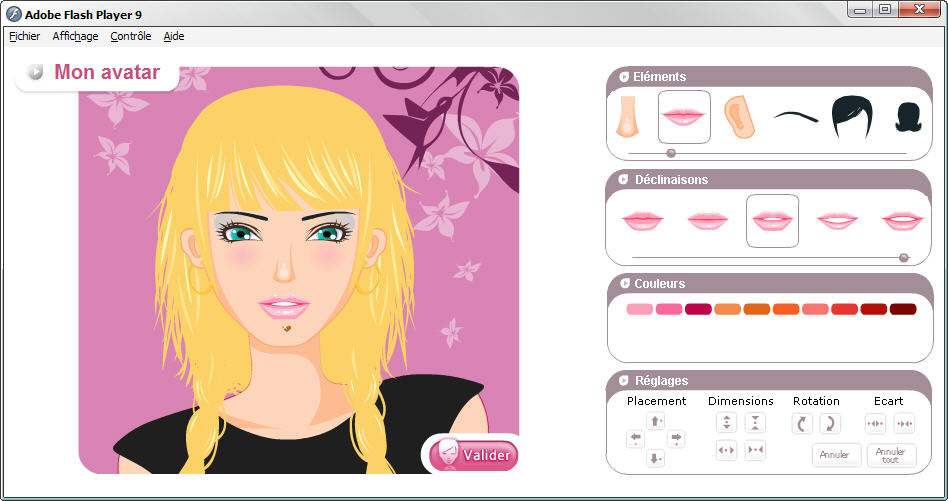Validate the avatar with Valider
This screenshot has width=948, height=501.
474,454
